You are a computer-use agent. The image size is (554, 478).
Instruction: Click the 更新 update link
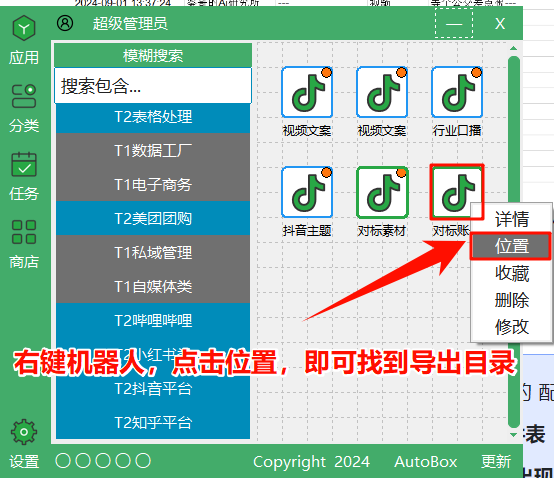pos(496,461)
